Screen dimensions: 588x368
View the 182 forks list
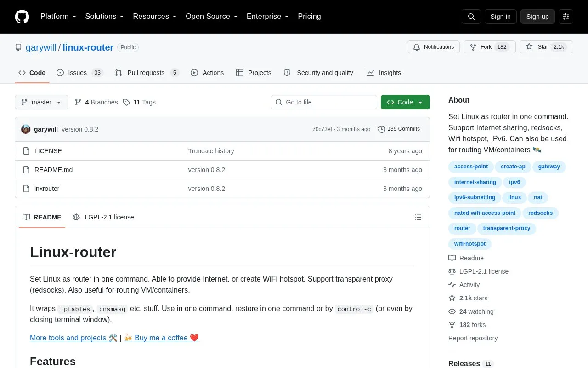point(467,325)
